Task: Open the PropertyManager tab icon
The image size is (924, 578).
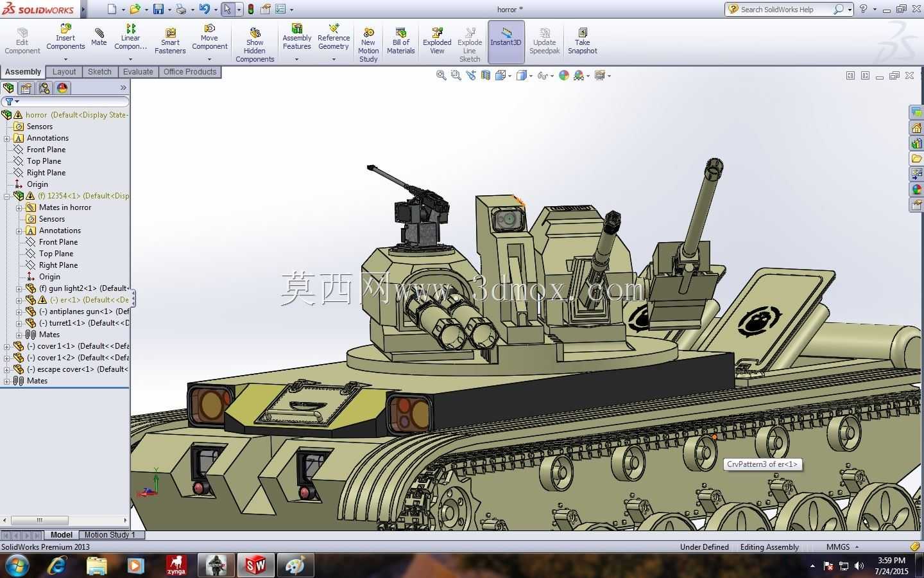Action: [x=26, y=88]
